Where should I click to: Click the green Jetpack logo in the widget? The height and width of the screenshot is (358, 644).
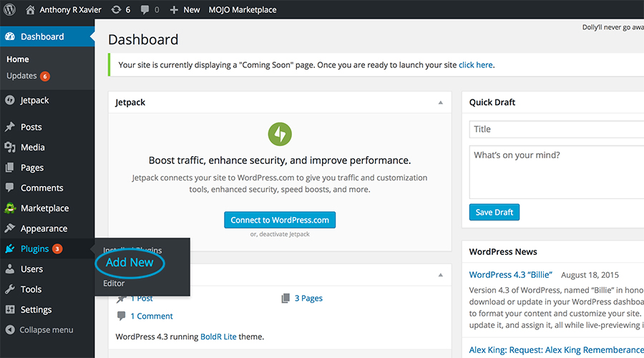(x=280, y=134)
